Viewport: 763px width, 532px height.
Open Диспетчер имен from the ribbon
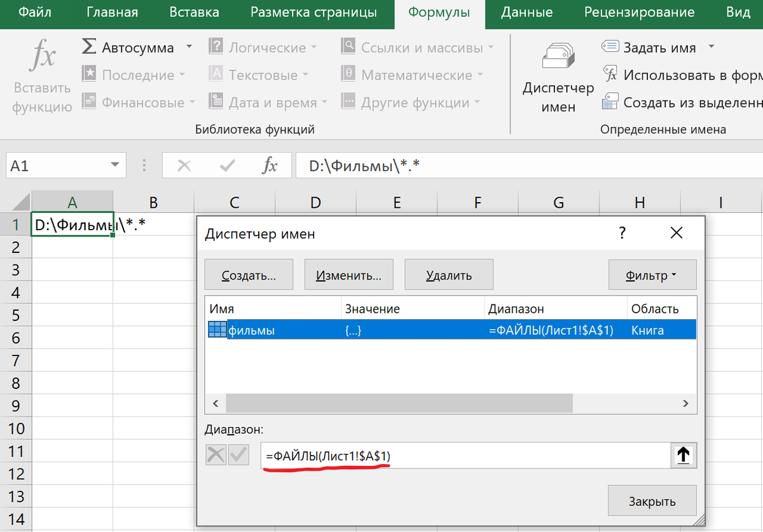click(558, 76)
